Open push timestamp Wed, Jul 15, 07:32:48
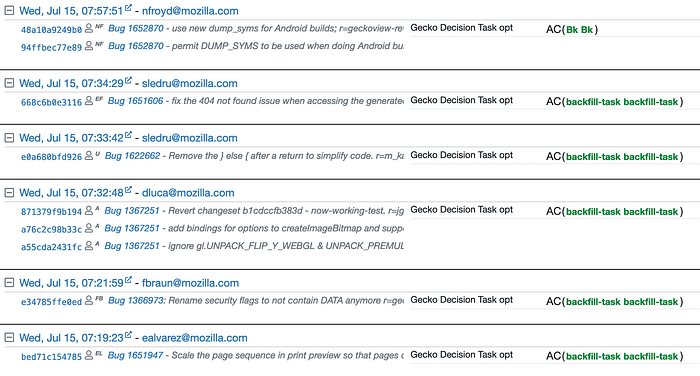Screen dimensions: 700x376 71,193
